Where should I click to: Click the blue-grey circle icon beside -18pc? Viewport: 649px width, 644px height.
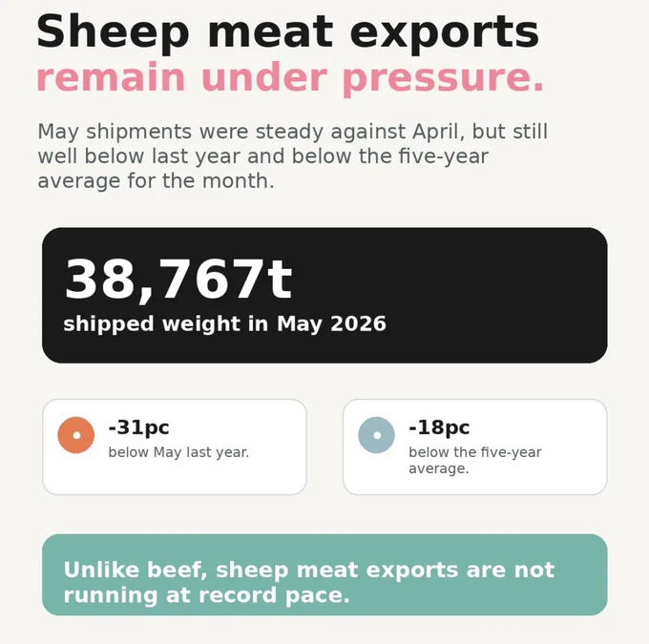coord(377,435)
